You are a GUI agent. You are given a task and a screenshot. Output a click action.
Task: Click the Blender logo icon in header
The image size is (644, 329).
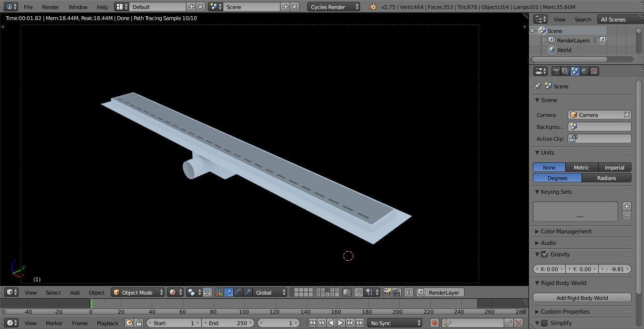pos(373,7)
